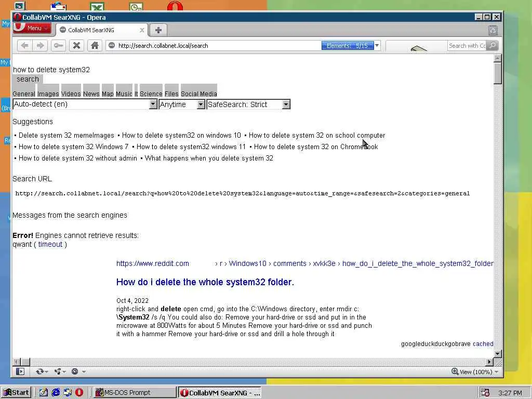The image size is (532, 399).
Task: Click the search magnifier in search box
Action: (x=493, y=46)
